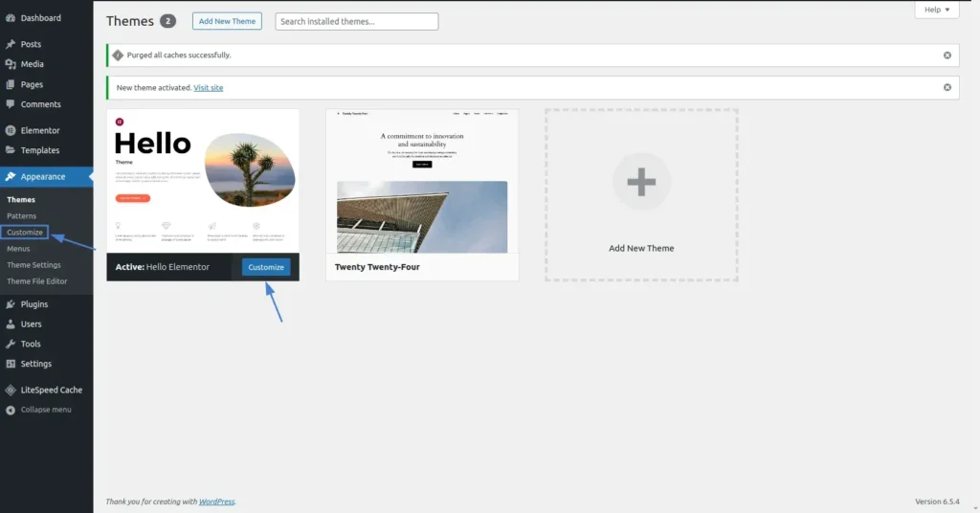Click the LiteSpeed Cache diamond icon
Viewport: 980px width, 513px height.
(x=11, y=390)
